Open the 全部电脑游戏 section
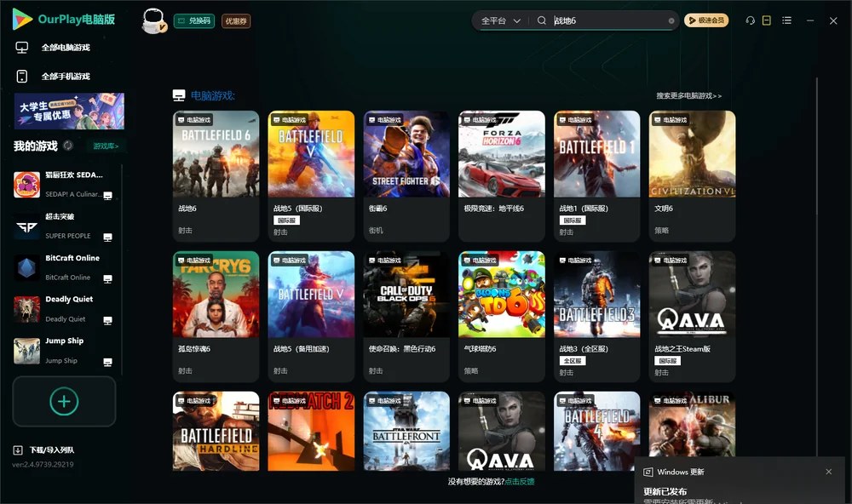This screenshot has width=852, height=504. point(66,48)
